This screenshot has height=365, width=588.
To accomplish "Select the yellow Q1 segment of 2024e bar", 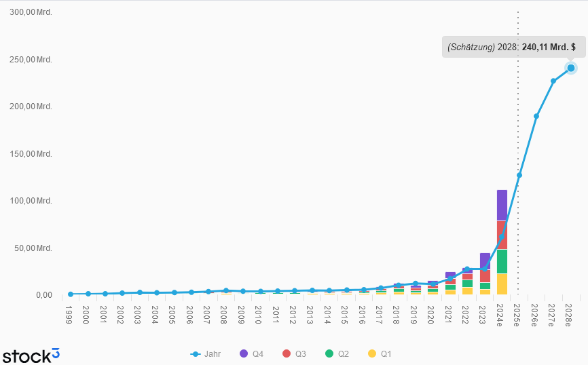I will pyautogui.click(x=502, y=284).
